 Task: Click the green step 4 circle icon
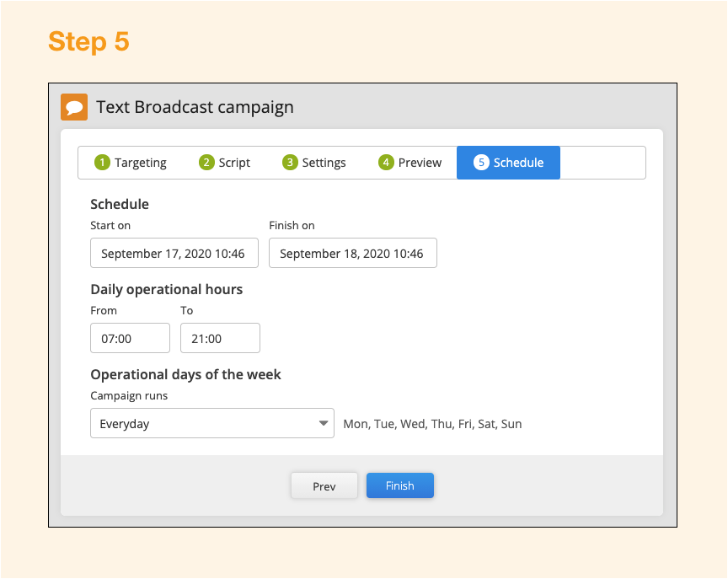(x=386, y=163)
